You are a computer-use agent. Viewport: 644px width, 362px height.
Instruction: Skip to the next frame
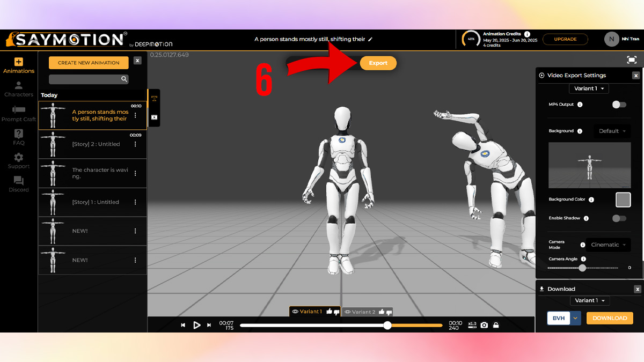(x=210, y=325)
